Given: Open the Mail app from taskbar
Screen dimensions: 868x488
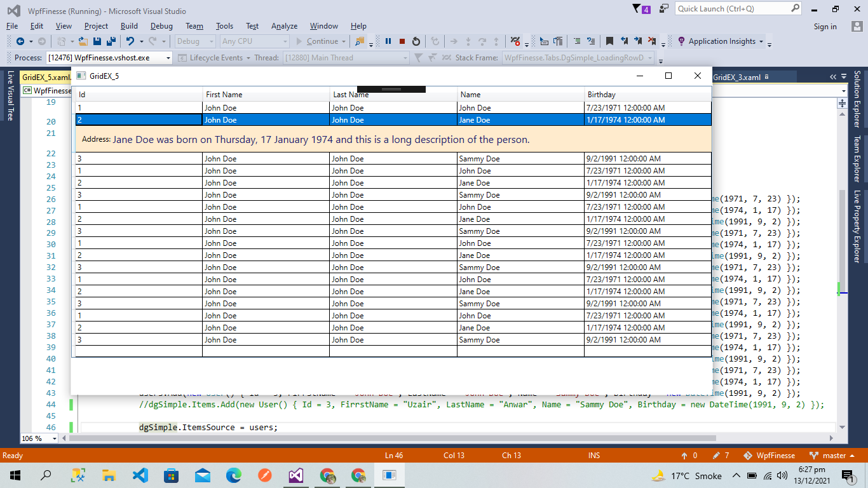Looking at the screenshot, I should (203, 475).
